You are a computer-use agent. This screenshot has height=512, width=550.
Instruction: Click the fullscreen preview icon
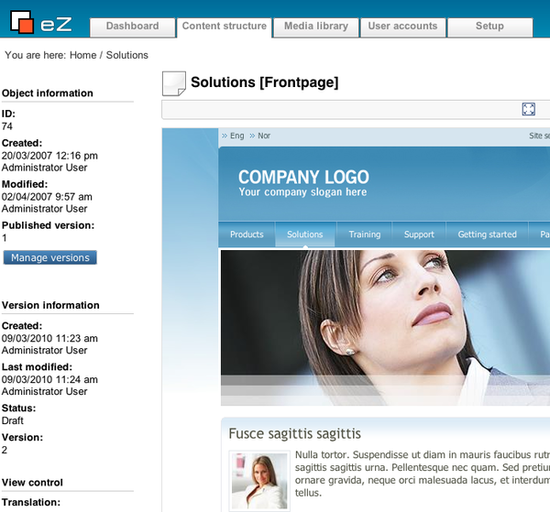pyautogui.click(x=528, y=109)
